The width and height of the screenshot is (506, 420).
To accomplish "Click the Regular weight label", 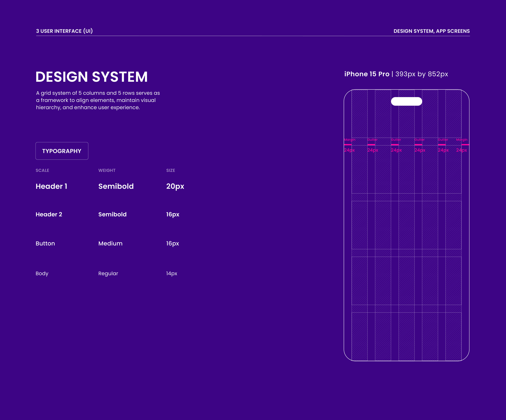I will pyautogui.click(x=108, y=273).
